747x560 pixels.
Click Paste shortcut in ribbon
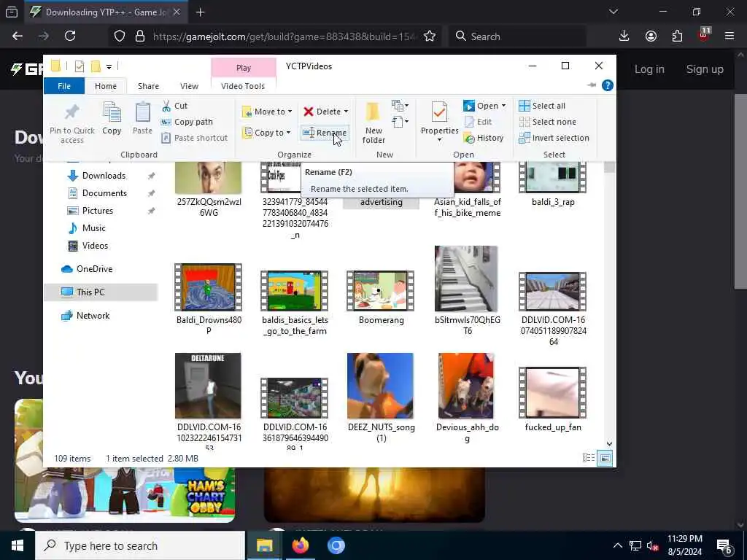[194, 138]
